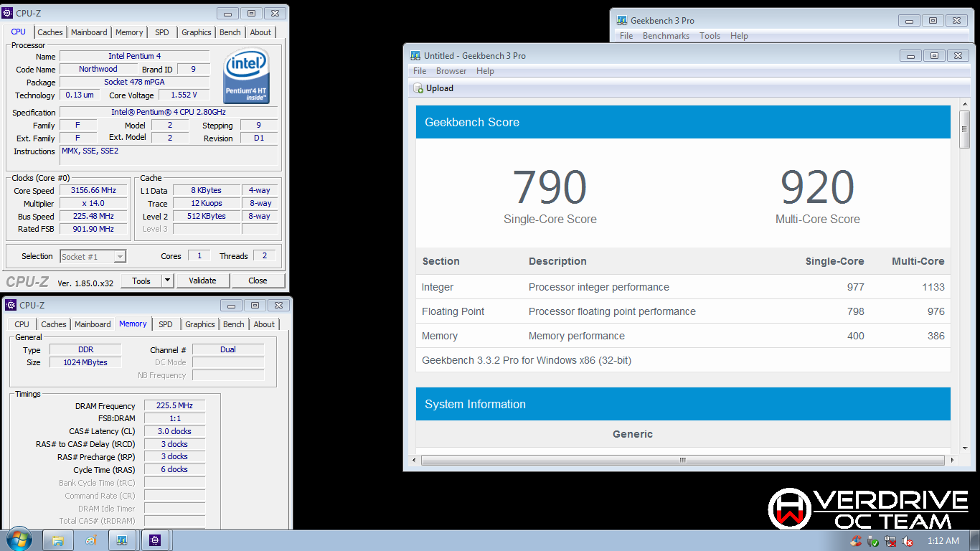
Task: Open Mainboard tab in the lower CPU-Z window
Action: tap(93, 324)
